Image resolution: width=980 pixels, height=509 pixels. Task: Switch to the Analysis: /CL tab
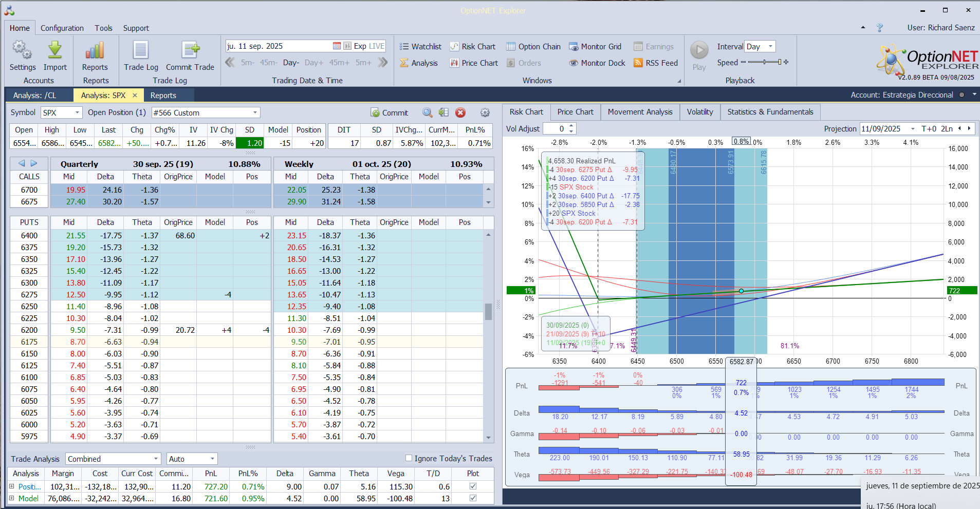click(x=35, y=96)
